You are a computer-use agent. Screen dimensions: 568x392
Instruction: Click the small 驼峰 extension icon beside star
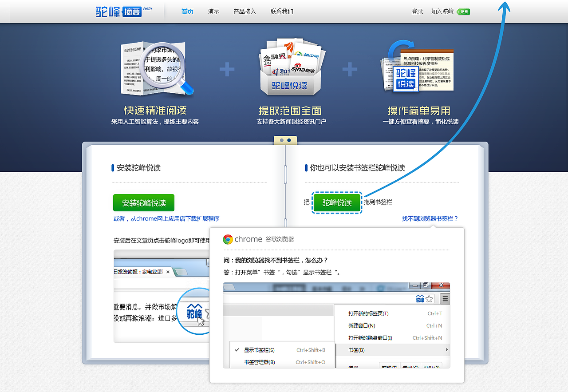point(420,299)
